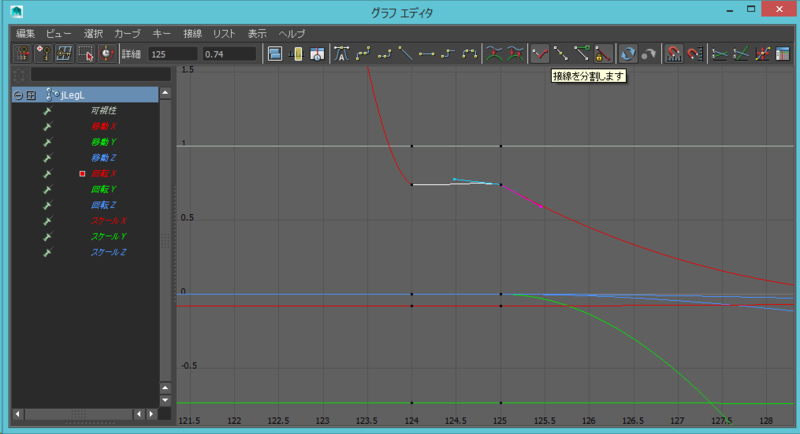This screenshot has width=800, height=434.
Task: Toggle the pin on 可視性 channel
Action: 47,111
